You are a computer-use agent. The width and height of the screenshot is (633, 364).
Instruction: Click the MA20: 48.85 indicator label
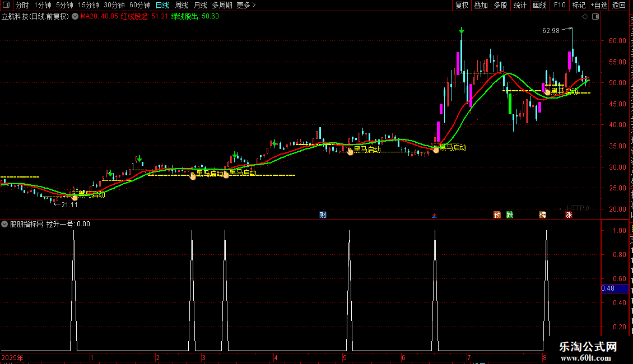[99, 17]
